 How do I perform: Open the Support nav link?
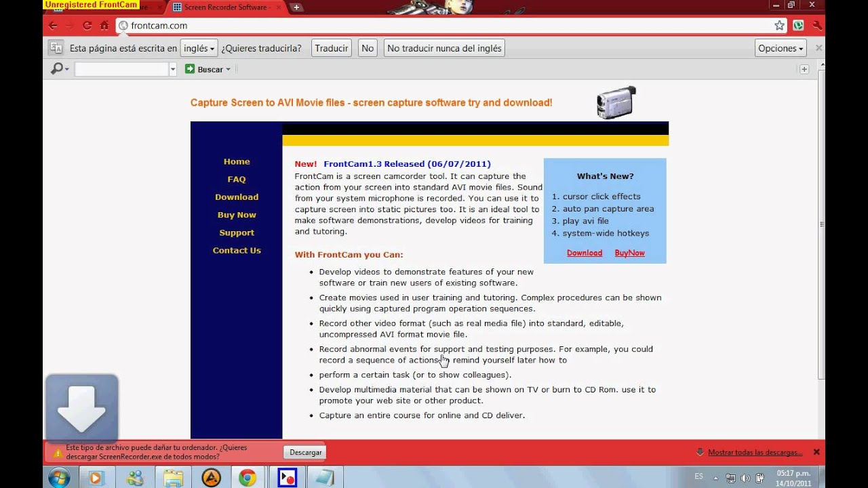[237, 232]
